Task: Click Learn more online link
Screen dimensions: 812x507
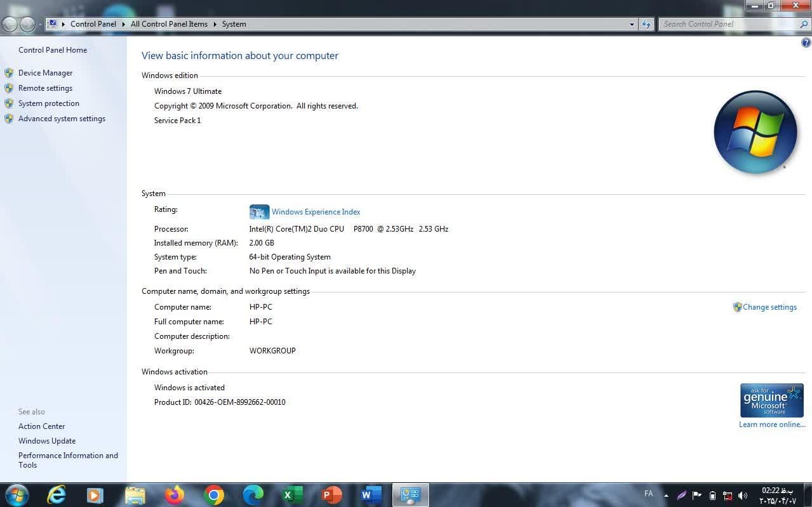Action: (772, 425)
